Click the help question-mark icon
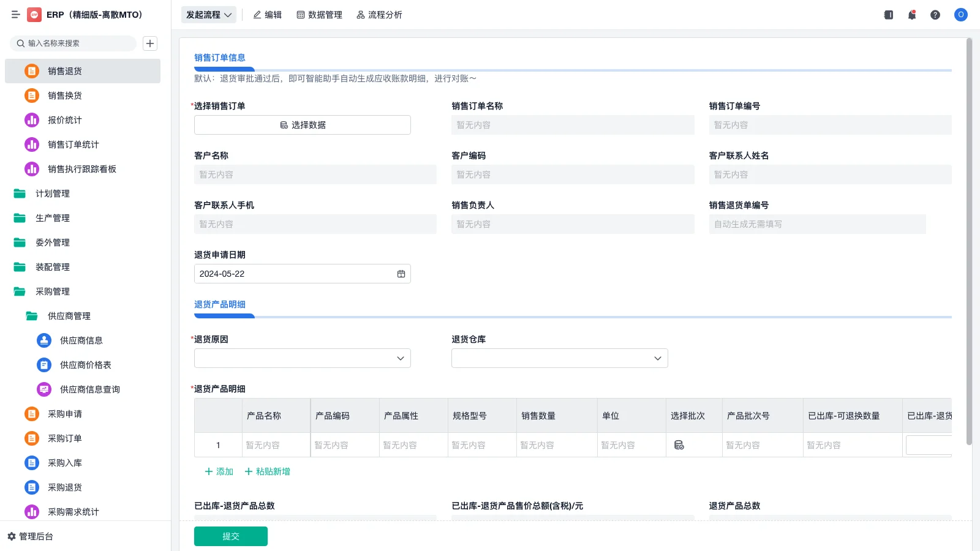980x551 pixels. [935, 14]
